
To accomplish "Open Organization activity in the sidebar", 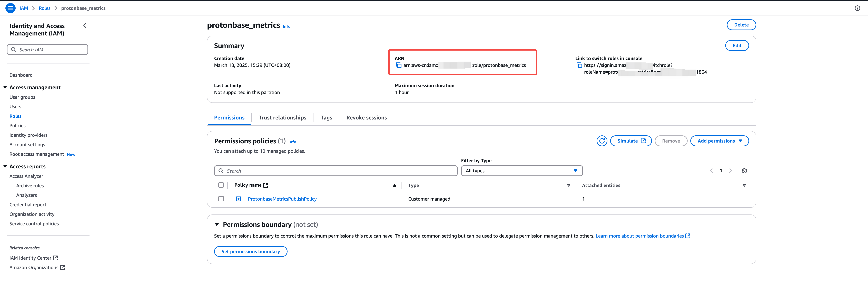I will (x=32, y=214).
